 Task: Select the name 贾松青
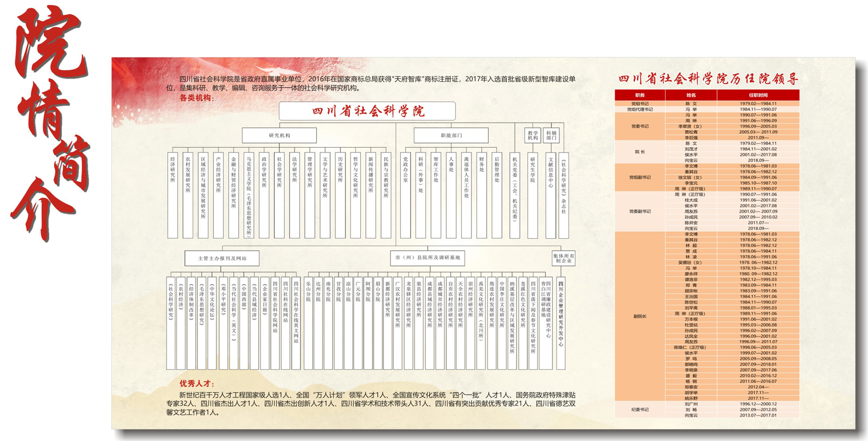click(x=691, y=132)
